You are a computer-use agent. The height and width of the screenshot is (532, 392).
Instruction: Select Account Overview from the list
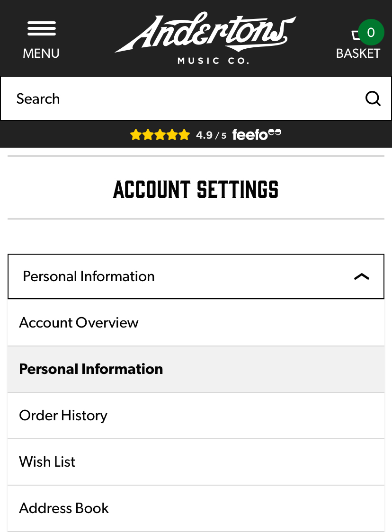pyautogui.click(x=196, y=323)
